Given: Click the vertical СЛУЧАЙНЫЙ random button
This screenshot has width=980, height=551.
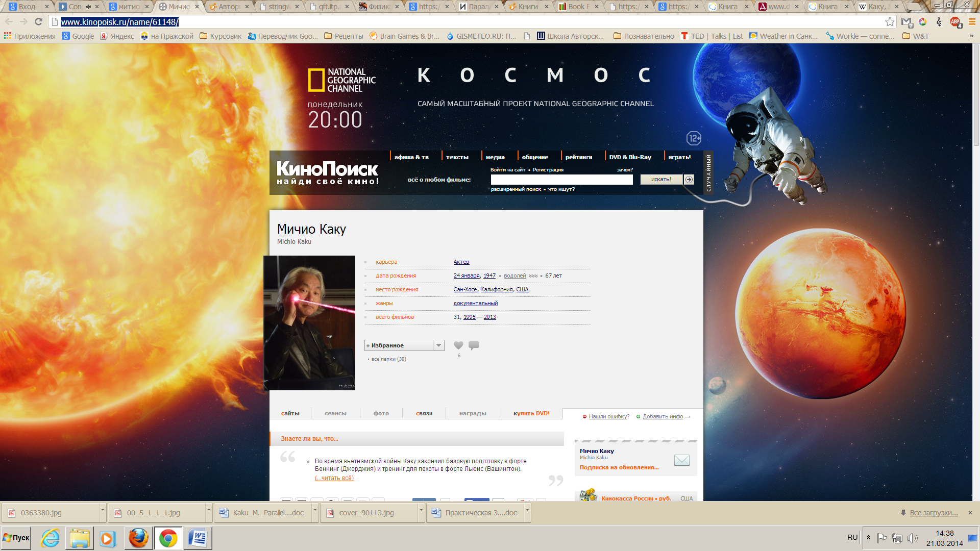Looking at the screenshot, I should 708,173.
